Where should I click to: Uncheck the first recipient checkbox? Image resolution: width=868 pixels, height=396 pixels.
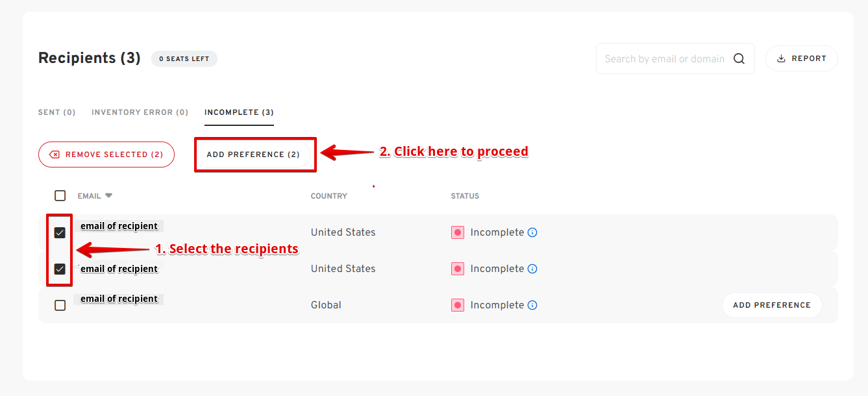click(x=60, y=232)
